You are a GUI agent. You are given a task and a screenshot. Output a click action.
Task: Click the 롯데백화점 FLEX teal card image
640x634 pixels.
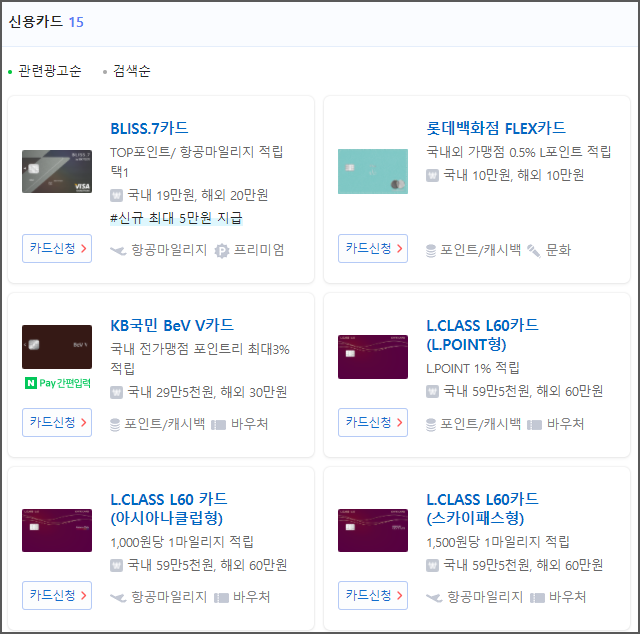[x=373, y=171]
